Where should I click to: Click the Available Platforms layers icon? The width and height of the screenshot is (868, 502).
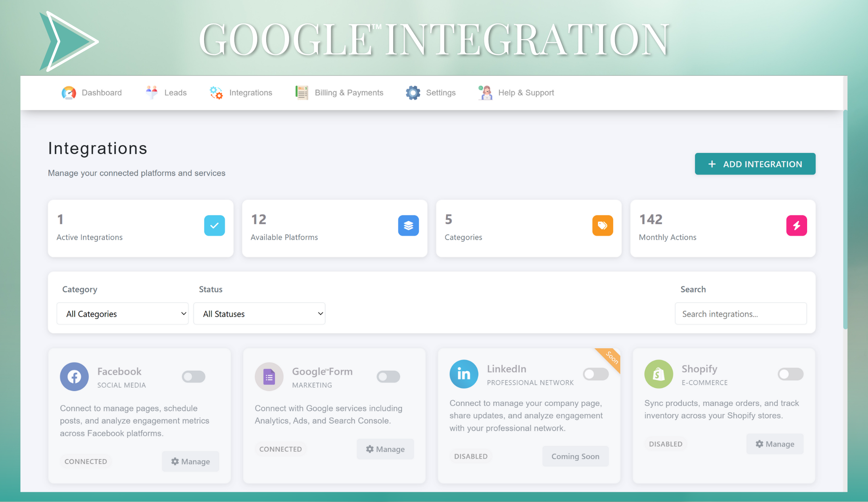408,226
